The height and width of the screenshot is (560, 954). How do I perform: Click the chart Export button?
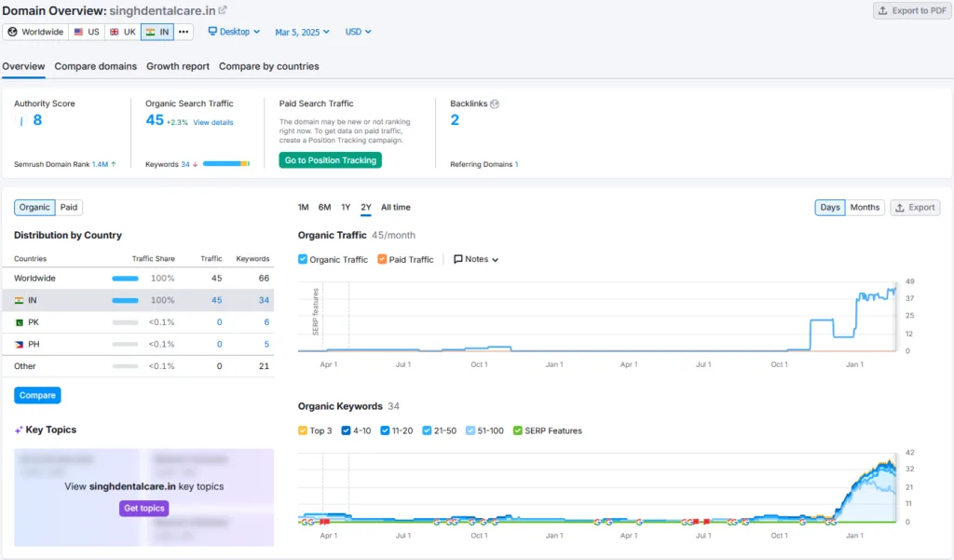click(915, 208)
